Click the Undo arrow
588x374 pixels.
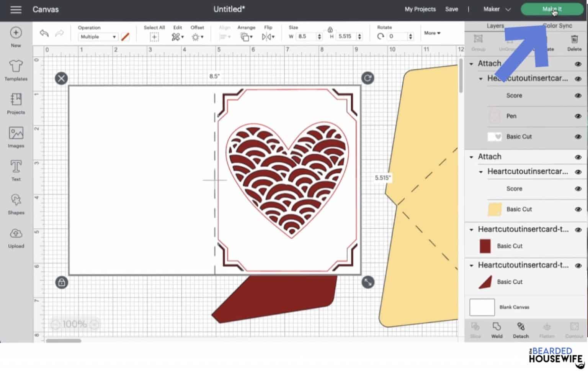[x=44, y=33]
